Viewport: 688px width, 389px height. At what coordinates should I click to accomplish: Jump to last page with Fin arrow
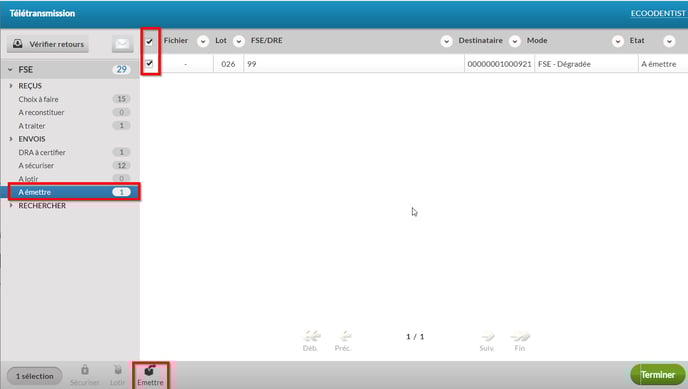[520, 336]
